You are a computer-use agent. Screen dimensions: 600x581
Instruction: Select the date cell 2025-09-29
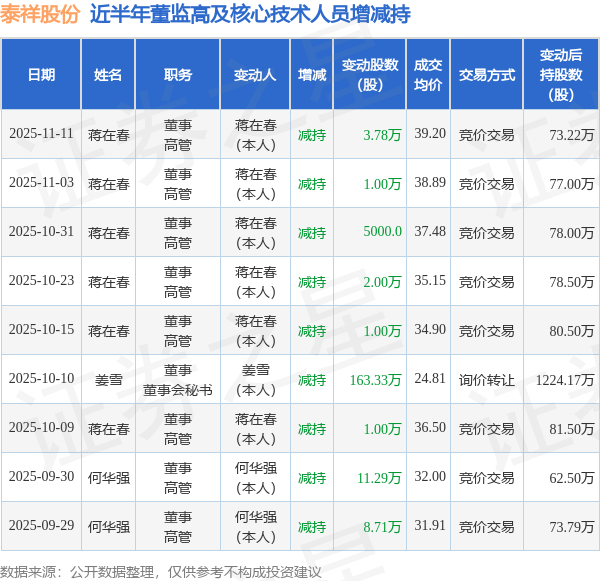(41, 526)
